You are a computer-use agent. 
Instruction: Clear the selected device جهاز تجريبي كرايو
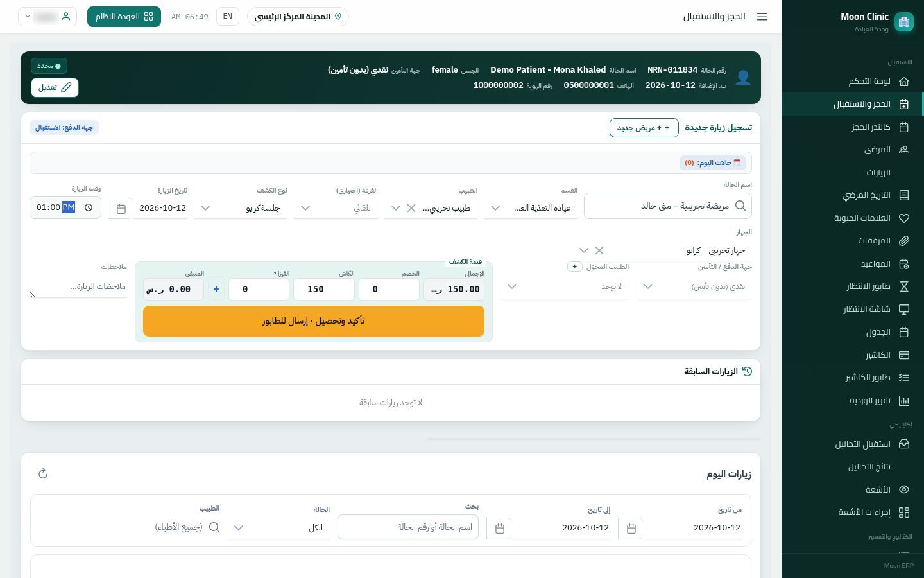tap(599, 250)
